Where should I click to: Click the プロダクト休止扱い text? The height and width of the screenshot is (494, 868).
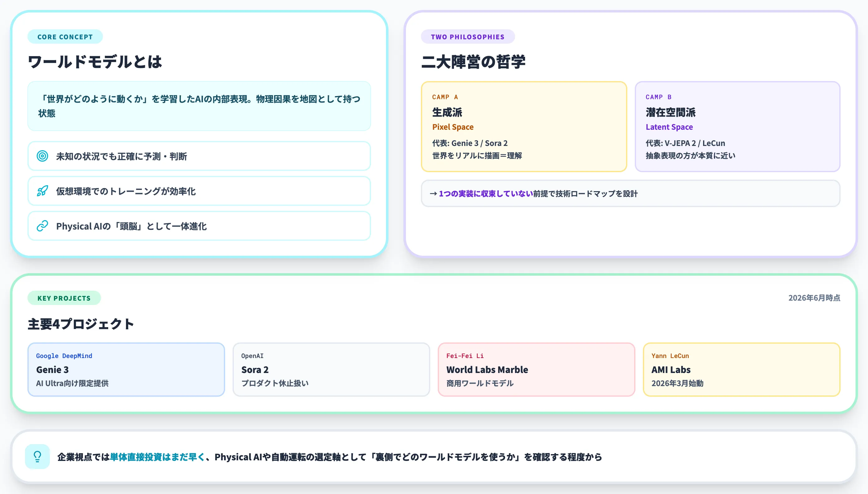275,383
